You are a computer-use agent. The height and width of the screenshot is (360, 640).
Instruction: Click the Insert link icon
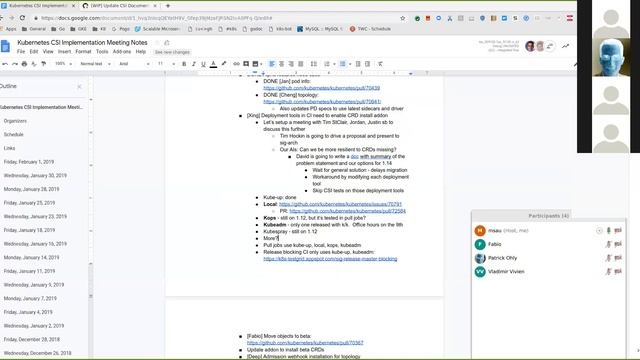click(x=236, y=64)
